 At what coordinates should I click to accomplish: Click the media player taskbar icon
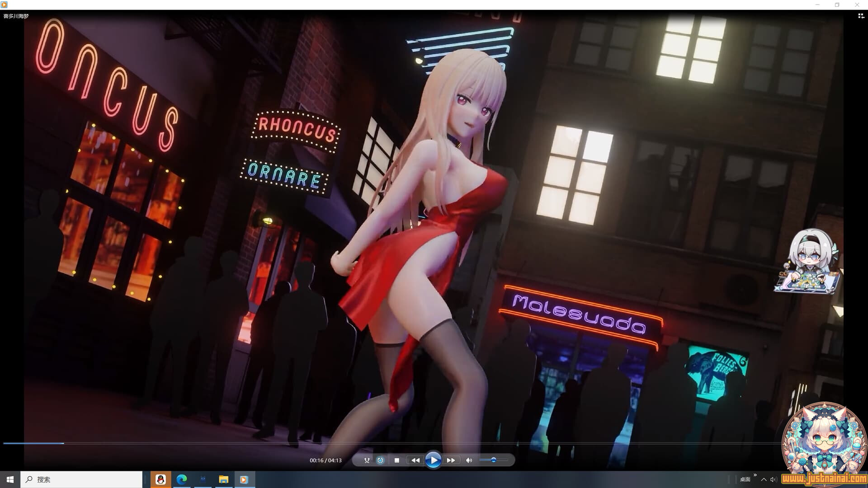pos(244,479)
